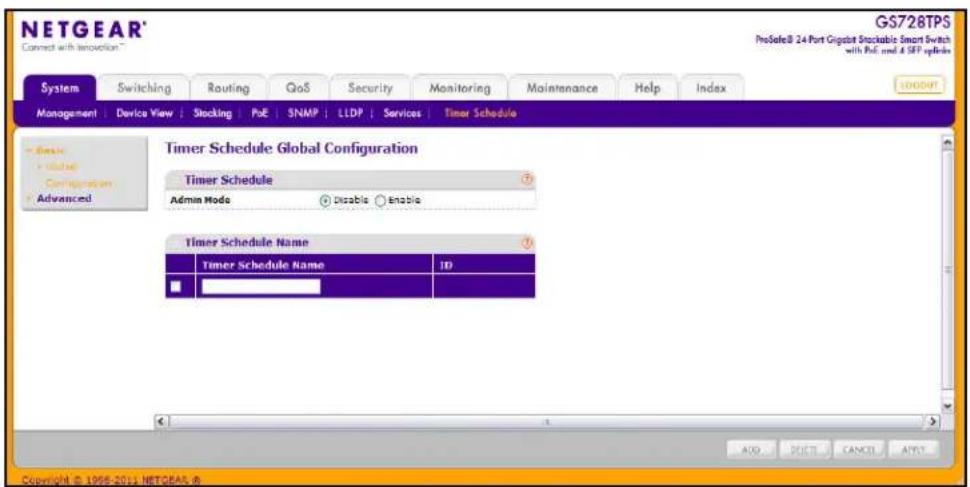Screen dimensions: 970x487
Task: Switch to the Switching tab
Action: tap(144, 88)
